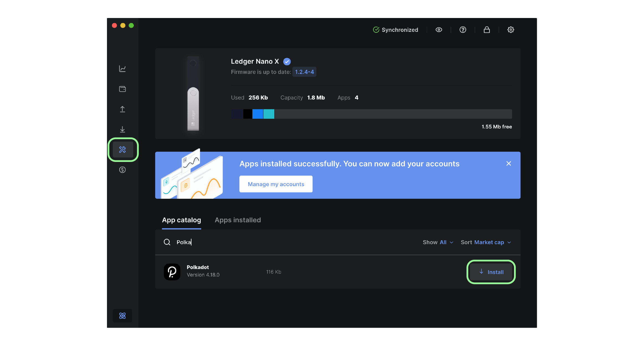Dismiss the apps installed success banner
Viewport: 644px width, 346px height.
508,164
